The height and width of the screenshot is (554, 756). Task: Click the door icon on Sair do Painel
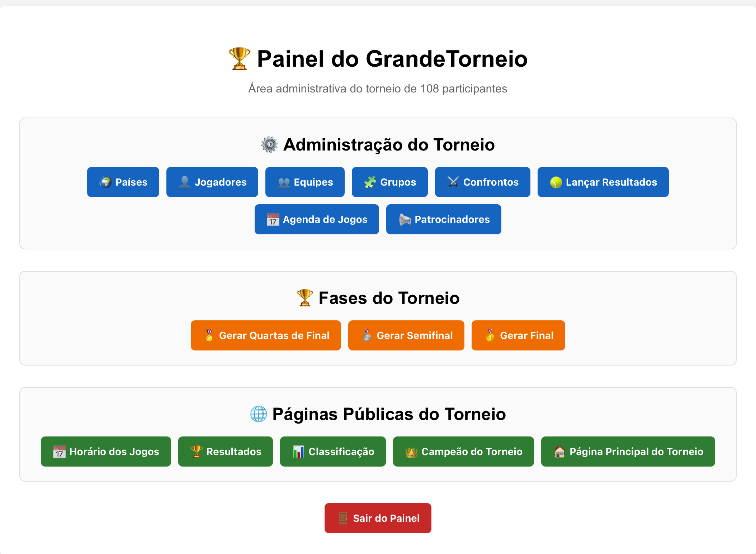pyautogui.click(x=343, y=519)
